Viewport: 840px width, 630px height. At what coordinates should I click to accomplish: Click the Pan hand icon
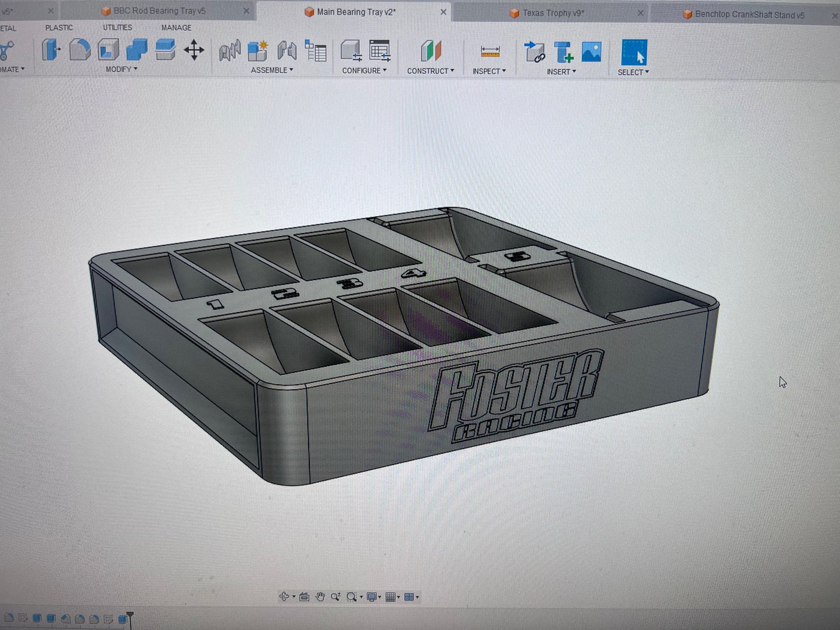click(320, 597)
